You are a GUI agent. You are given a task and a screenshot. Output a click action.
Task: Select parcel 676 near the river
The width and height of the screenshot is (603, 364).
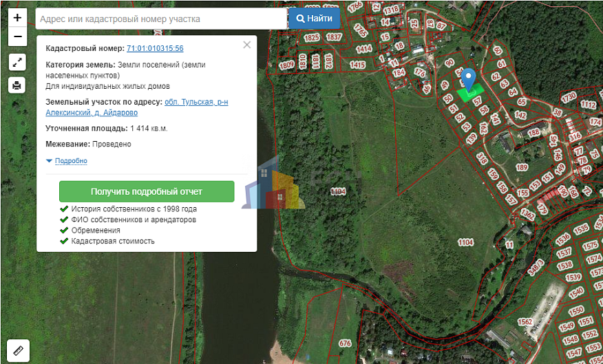[x=345, y=343]
